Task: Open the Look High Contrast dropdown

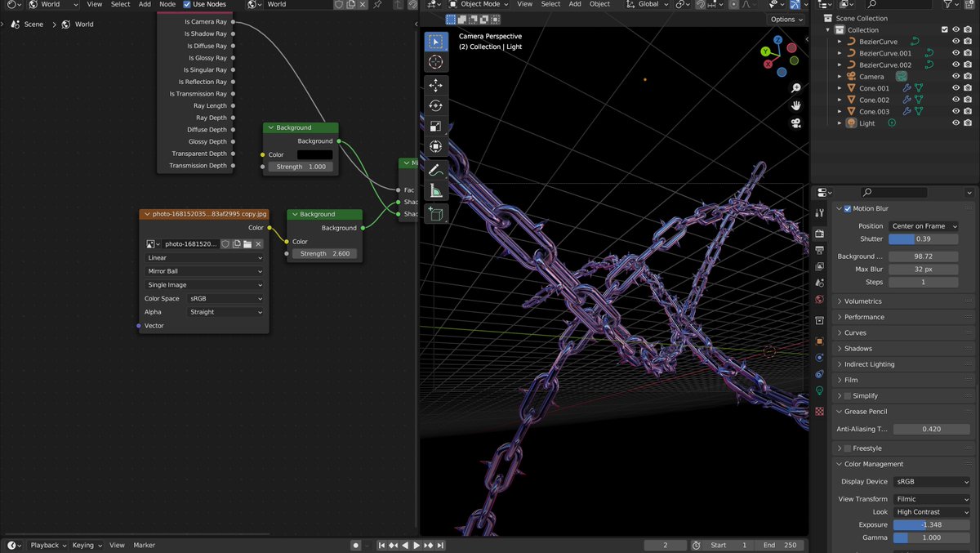Action: click(932, 512)
